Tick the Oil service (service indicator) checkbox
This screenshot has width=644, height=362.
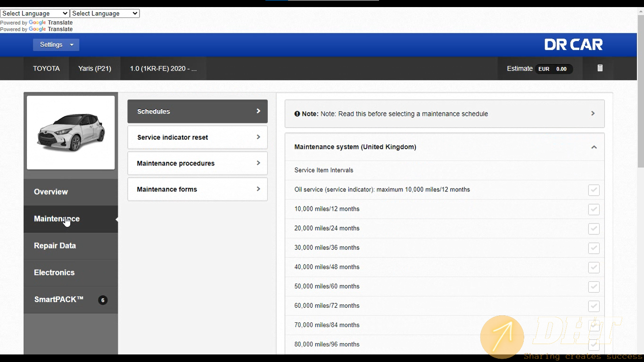pyautogui.click(x=594, y=190)
